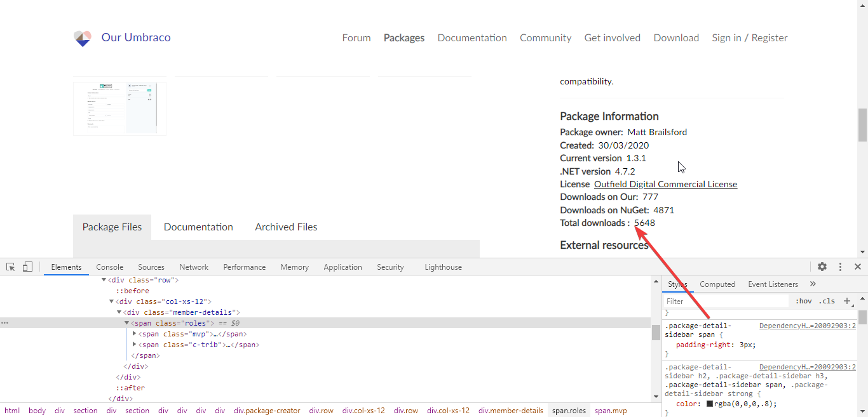Image resolution: width=868 pixels, height=417 pixels.
Task: Add a new style rule with plus icon
Action: 846,301
